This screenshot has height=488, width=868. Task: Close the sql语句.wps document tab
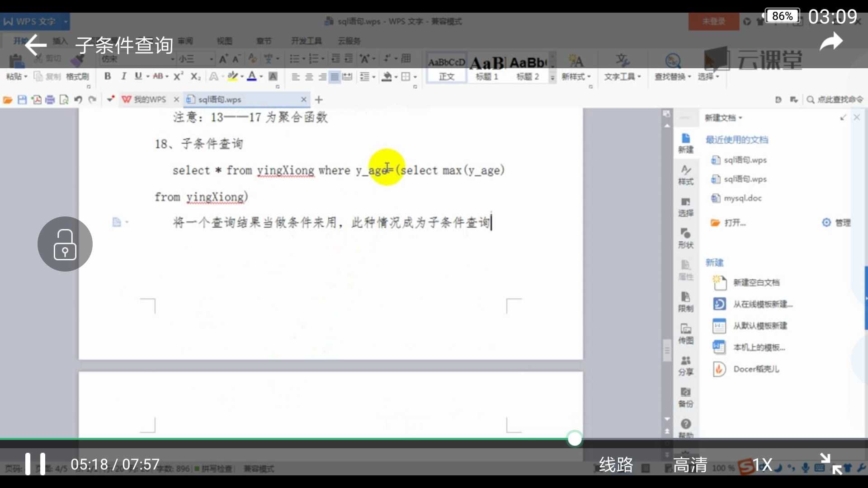304,99
